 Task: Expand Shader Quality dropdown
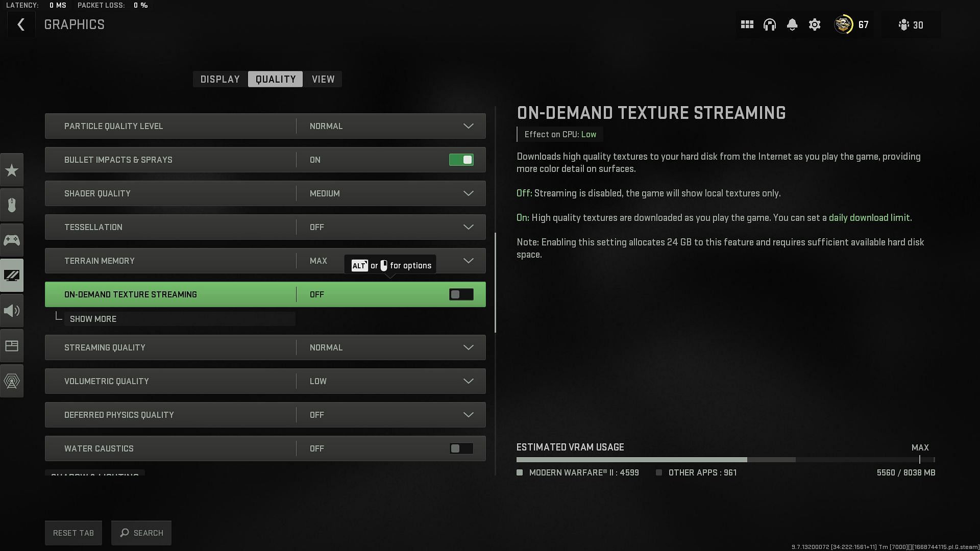(x=469, y=193)
